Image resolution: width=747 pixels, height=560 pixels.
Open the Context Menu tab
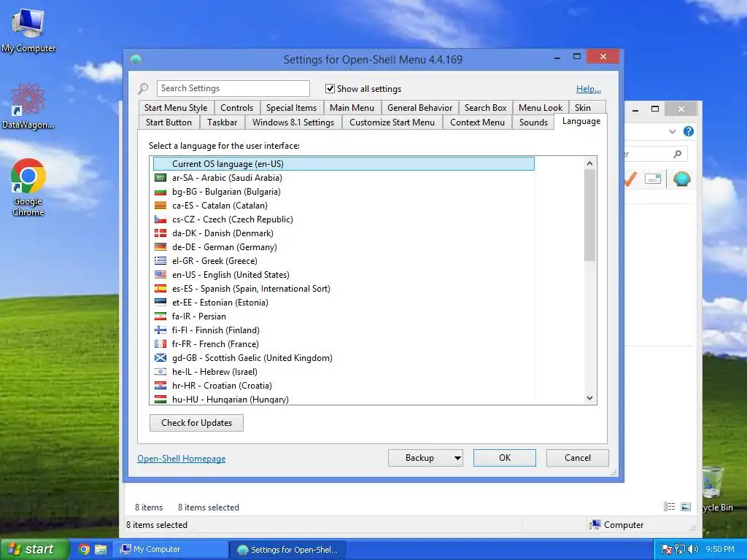[x=477, y=122]
